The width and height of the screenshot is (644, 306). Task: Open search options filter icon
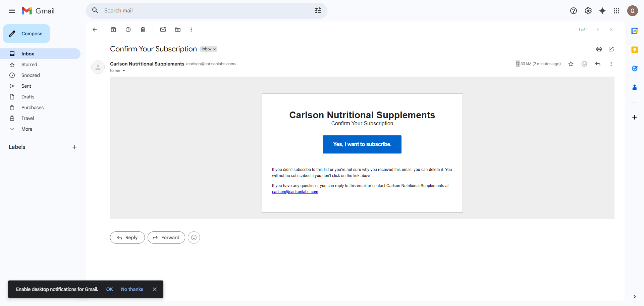318,11
